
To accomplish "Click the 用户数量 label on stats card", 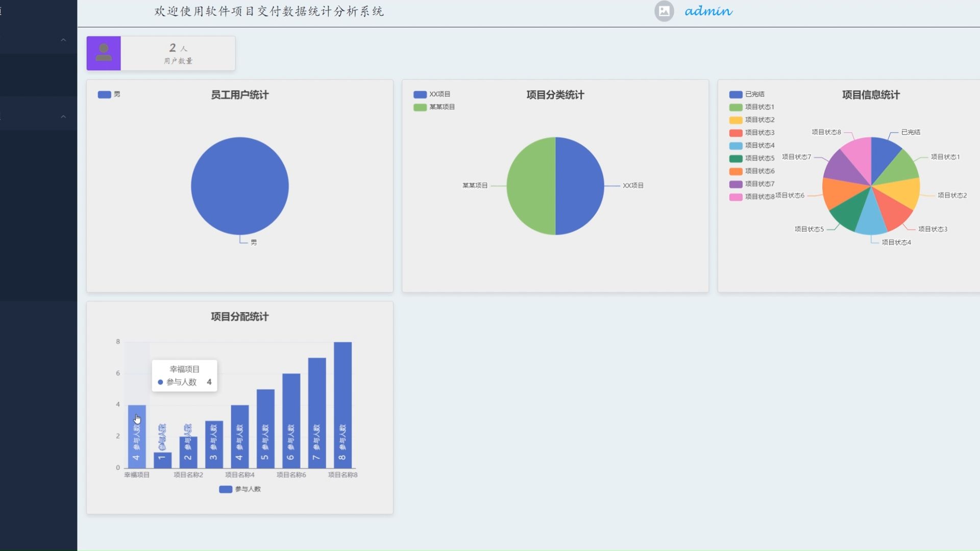I will point(178,61).
